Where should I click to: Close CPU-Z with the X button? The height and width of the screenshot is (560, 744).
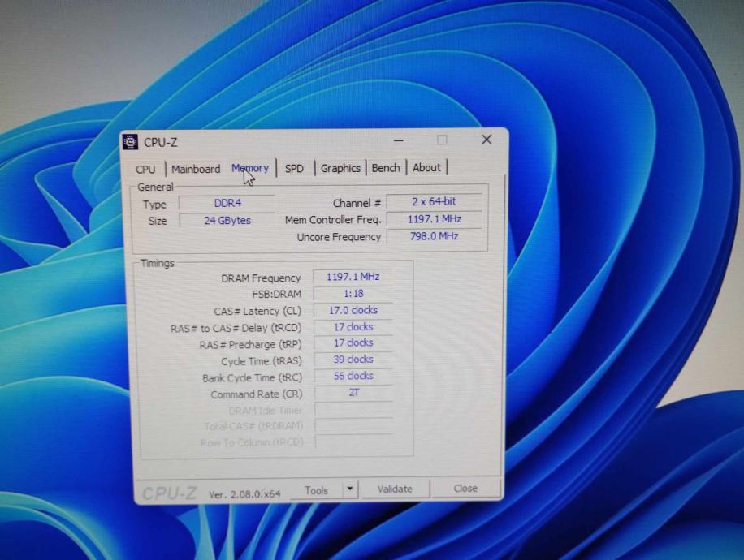pyautogui.click(x=487, y=140)
